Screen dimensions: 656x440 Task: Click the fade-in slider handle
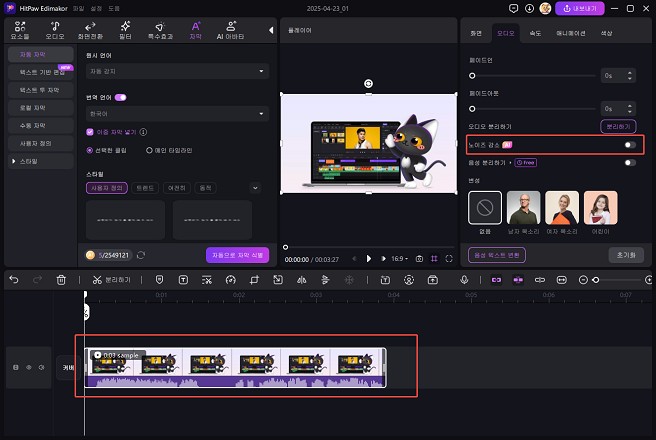pos(472,76)
